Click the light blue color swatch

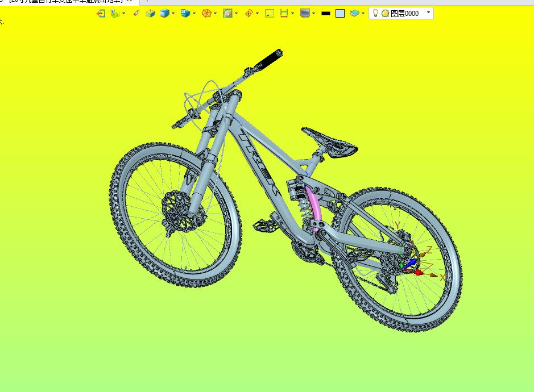point(340,14)
